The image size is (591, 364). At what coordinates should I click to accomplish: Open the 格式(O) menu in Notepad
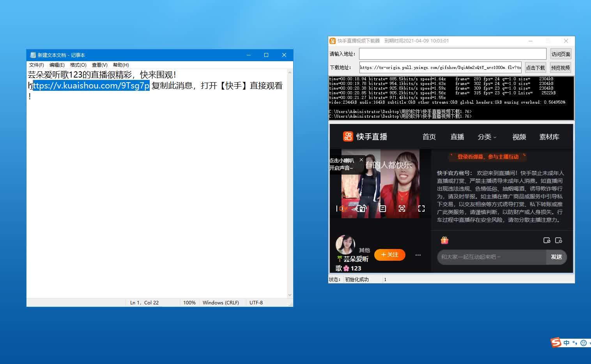(x=78, y=65)
